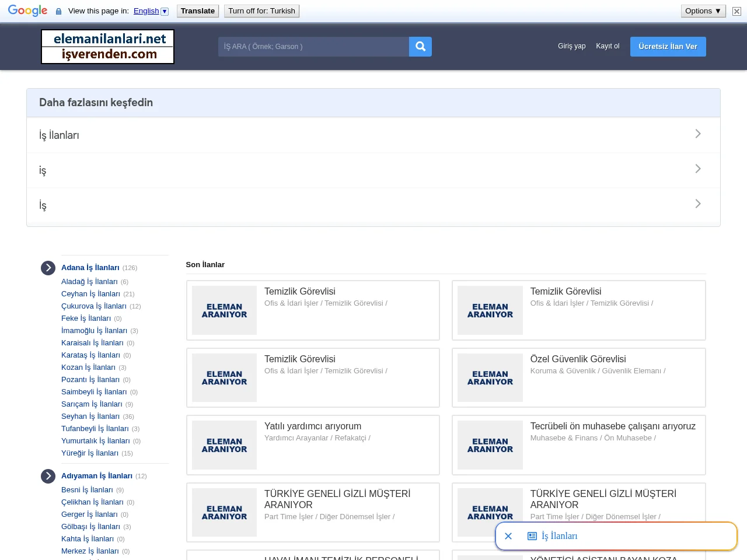Click the arrow icon beside Adana İş İlanları
Viewport: 747px width, 560px height.
(48, 268)
